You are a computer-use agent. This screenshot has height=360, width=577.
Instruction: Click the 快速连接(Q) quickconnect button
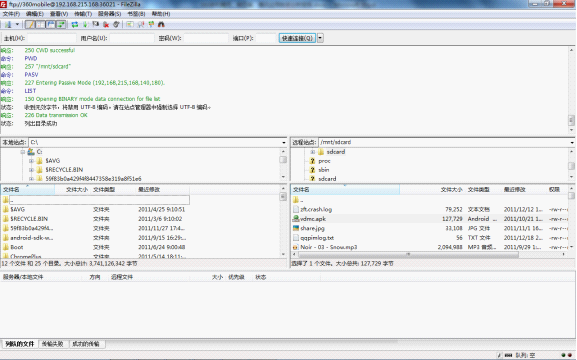297,38
